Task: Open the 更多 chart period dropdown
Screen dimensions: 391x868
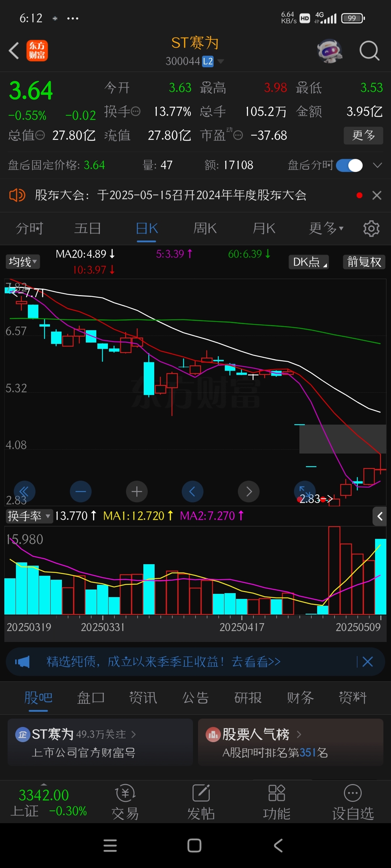Action: (326, 229)
